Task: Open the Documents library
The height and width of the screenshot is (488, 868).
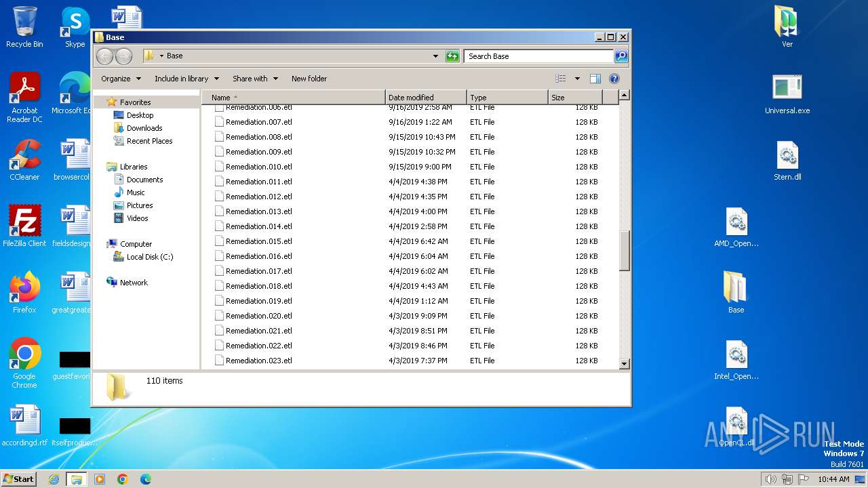Action: tap(144, 180)
